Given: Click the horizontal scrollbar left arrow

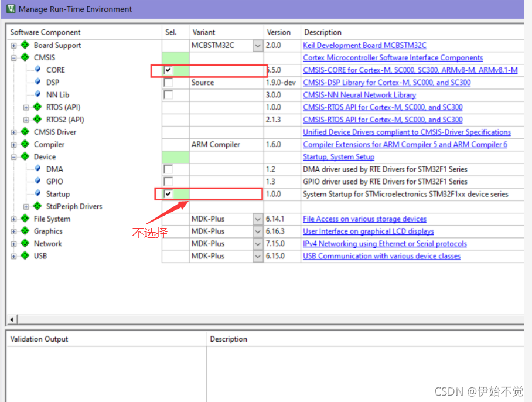Looking at the screenshot, I should [x=12, y=319].
